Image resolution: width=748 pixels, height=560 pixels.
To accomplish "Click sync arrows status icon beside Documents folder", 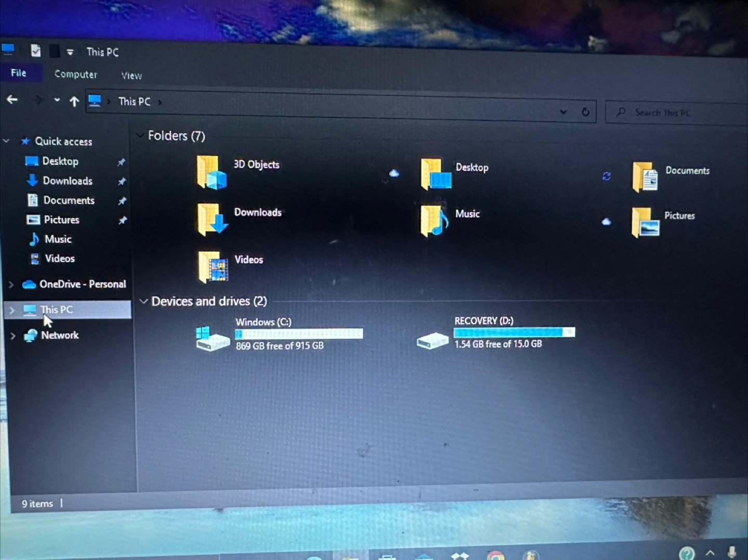I will (x=606, y=176).
